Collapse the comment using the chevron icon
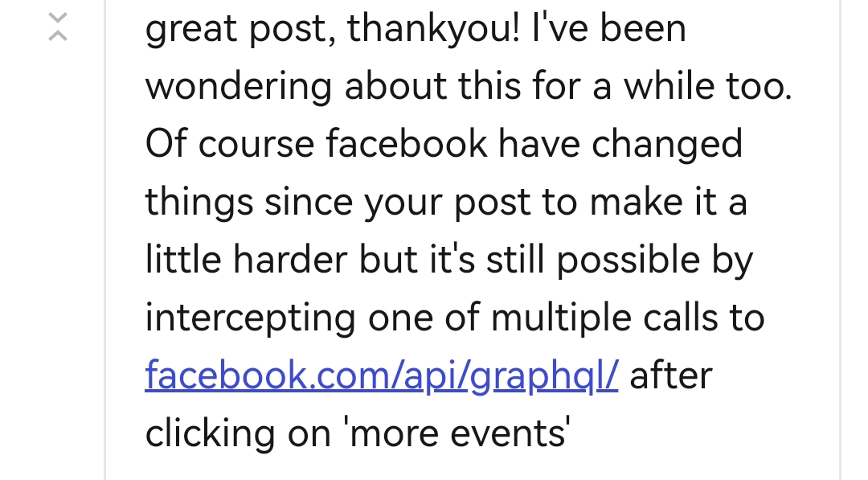The height and width of the screenshot is (480, 868). point(58,27)
